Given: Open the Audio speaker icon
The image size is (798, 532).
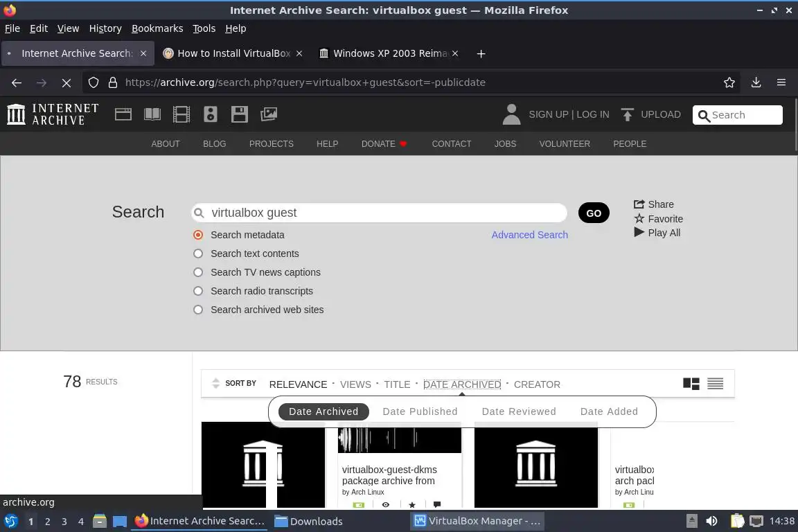Looking at the screenshot, I should 210,114.
